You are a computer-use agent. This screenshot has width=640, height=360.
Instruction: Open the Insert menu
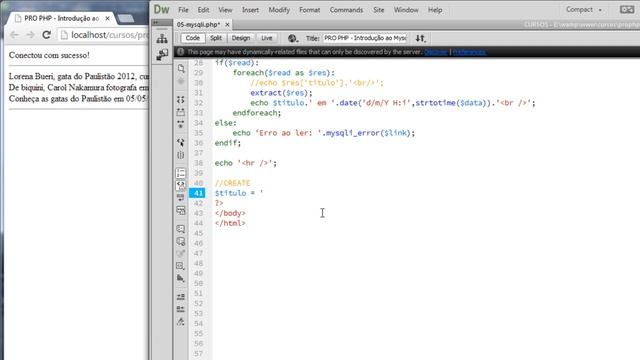250,10
